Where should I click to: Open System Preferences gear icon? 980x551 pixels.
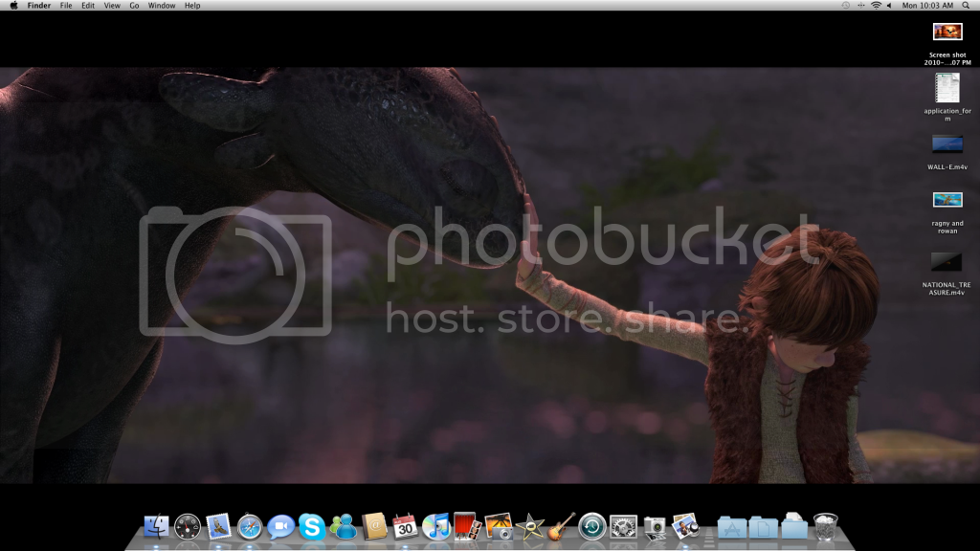click(x=623, y=526)
